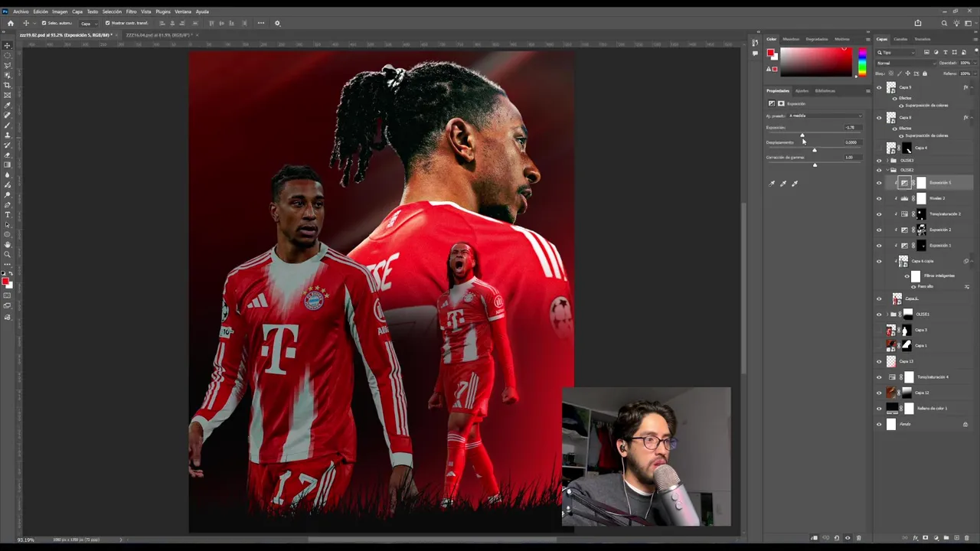Select the Exposición 5 layer mask thumbnail

(921, 183)
